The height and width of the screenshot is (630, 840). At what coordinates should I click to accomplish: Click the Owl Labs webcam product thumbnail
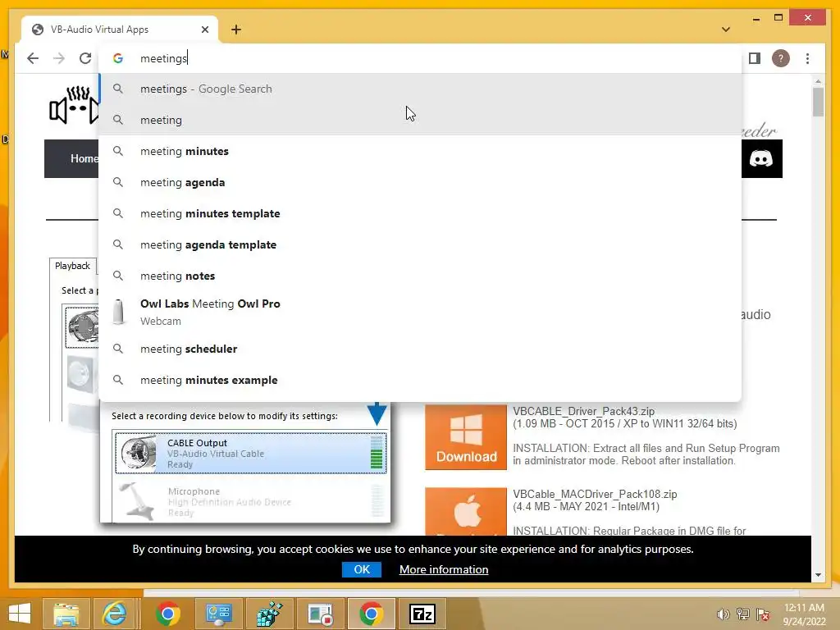click(x=118, y=312)
